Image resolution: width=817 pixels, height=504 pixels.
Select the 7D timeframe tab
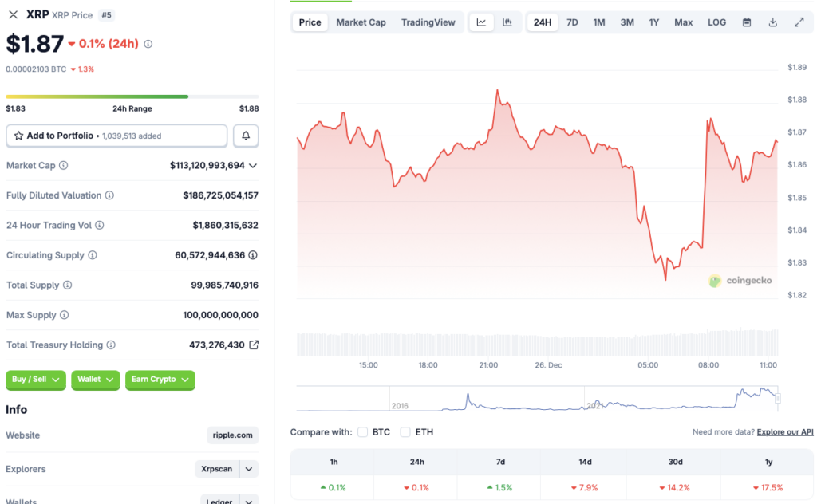coord(571,22)
